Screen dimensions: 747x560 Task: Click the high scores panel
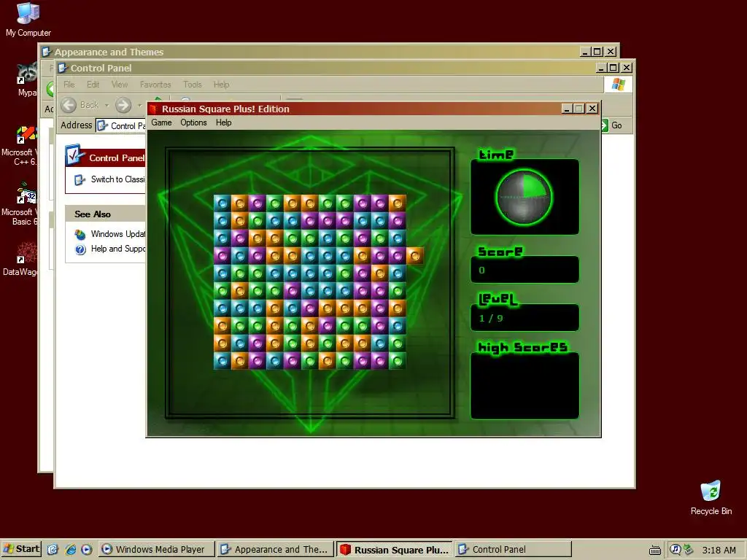pos(525,386)
